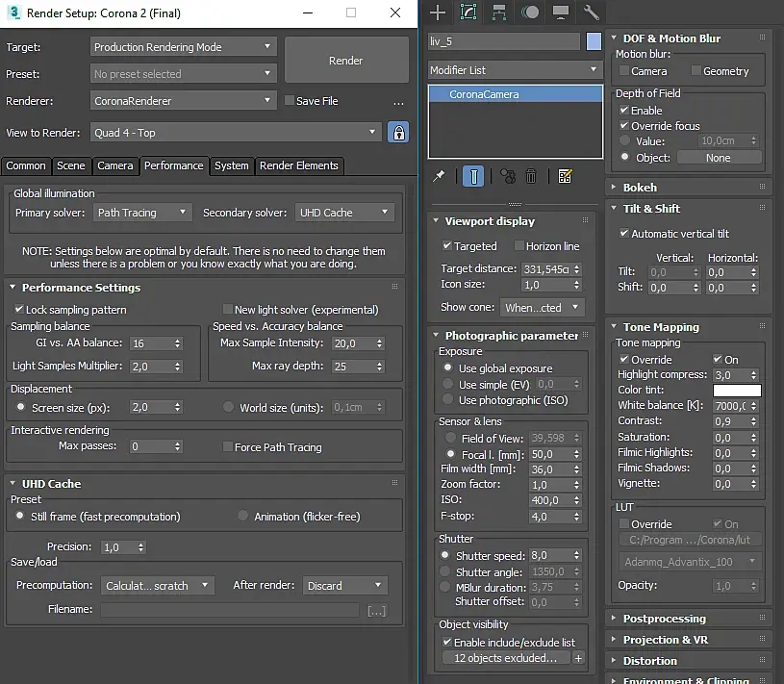Screen dimensions: 784x684
Task: Select Animation (flicker-free) preset
Action: pyautogui.click(x=243, y=517)
